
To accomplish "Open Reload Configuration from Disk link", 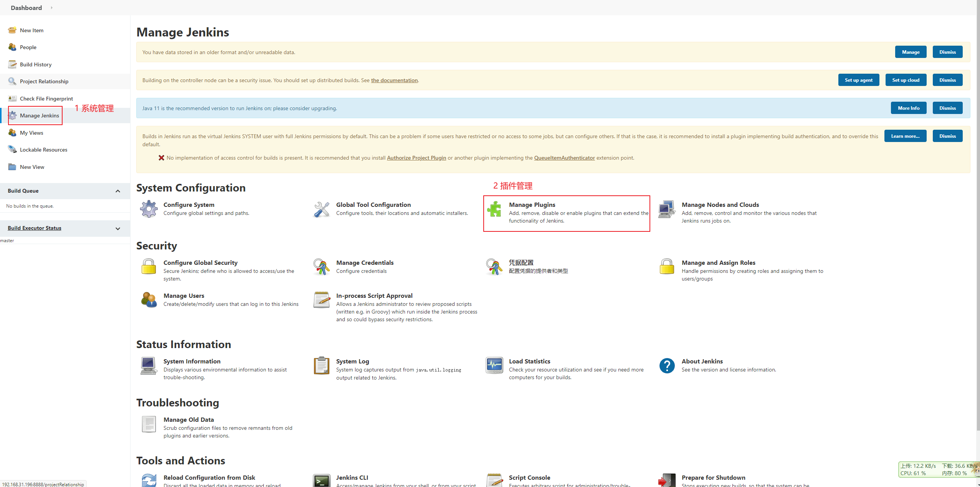I will tap(209, 478).
